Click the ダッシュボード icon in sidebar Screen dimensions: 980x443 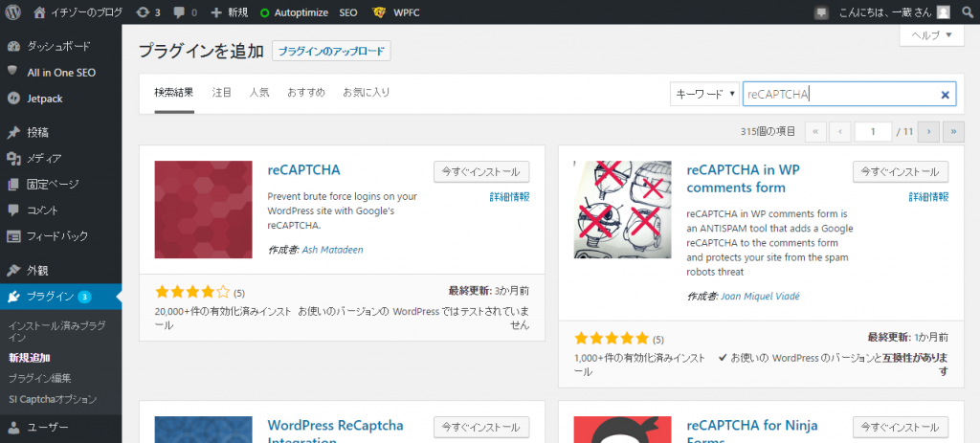pos(13,46)
